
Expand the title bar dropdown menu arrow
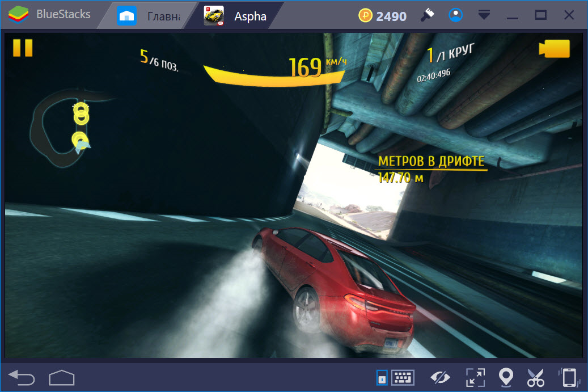tap(484, 15)
